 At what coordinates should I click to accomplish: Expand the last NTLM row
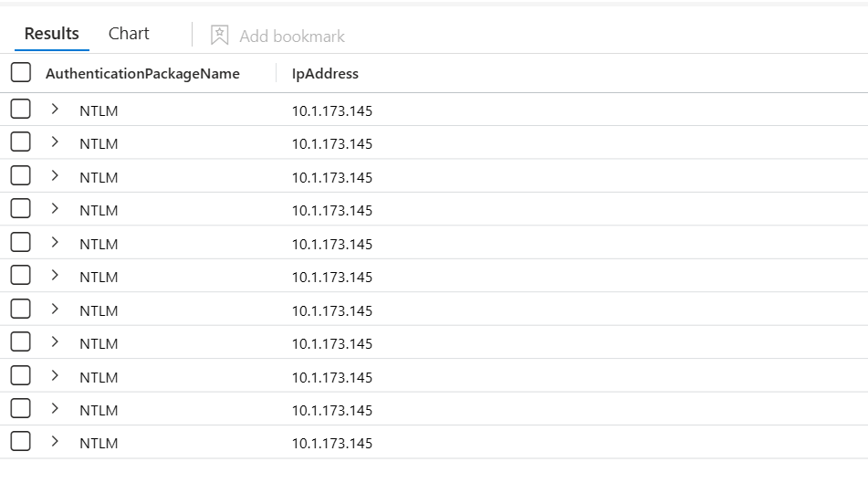(x=55, y=442)
